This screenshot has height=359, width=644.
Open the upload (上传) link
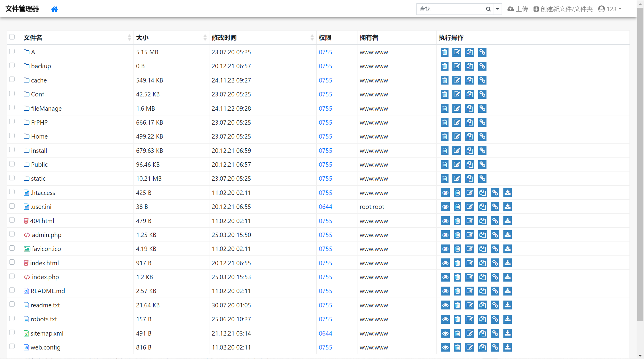518,9
